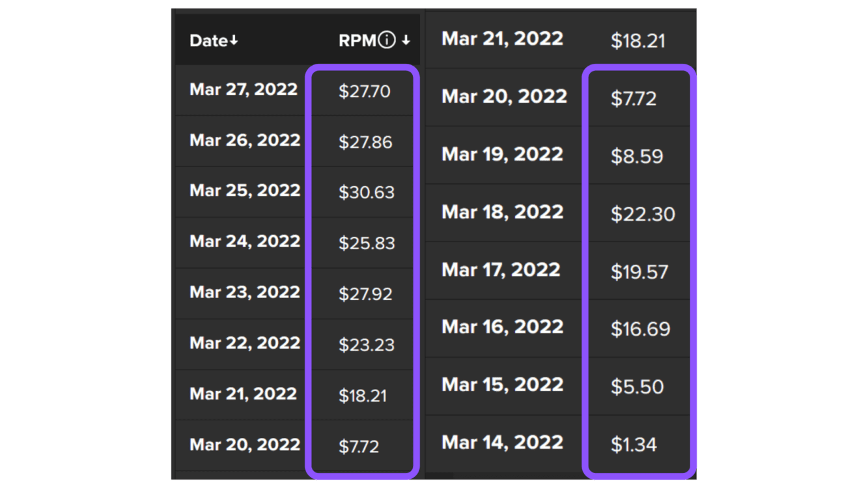
Task: Click the Mar 26, 2022 row date
Action: (245, 140)
